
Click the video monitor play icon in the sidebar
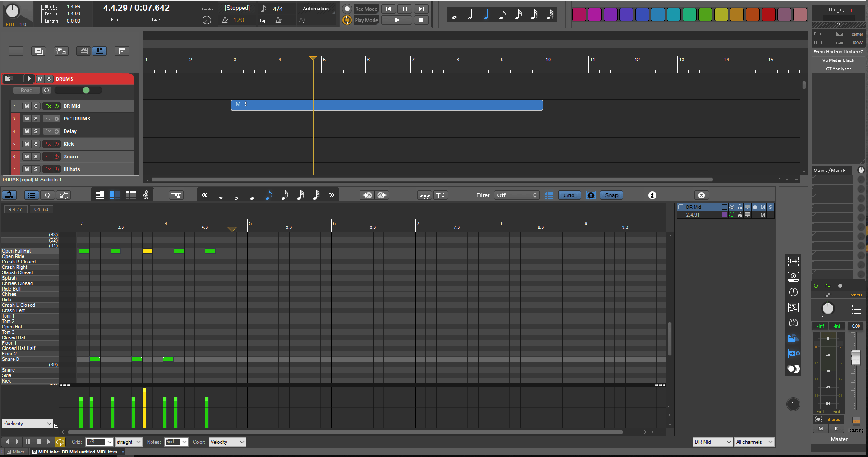click(x=793, y=277)
